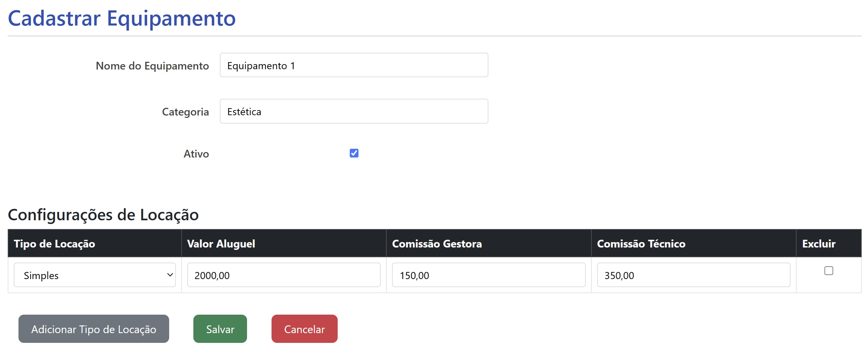Select the Comissão Gestora column header

coord(437,244)
